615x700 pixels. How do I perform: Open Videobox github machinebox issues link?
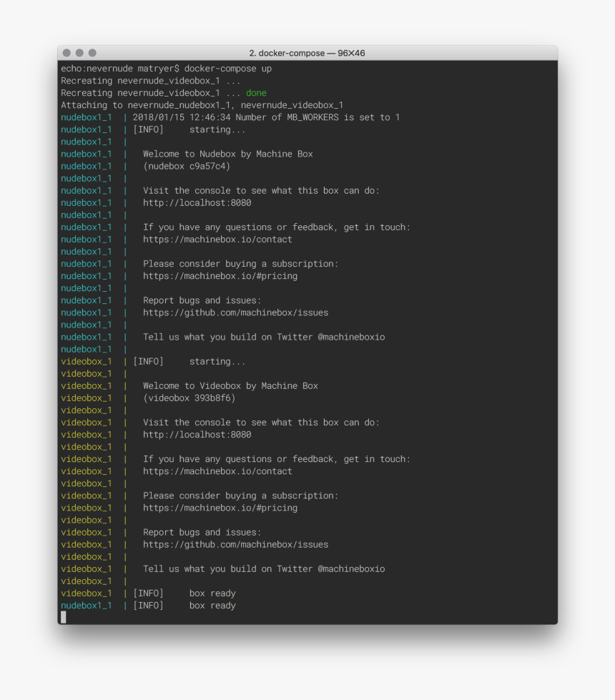click(235, 544)
